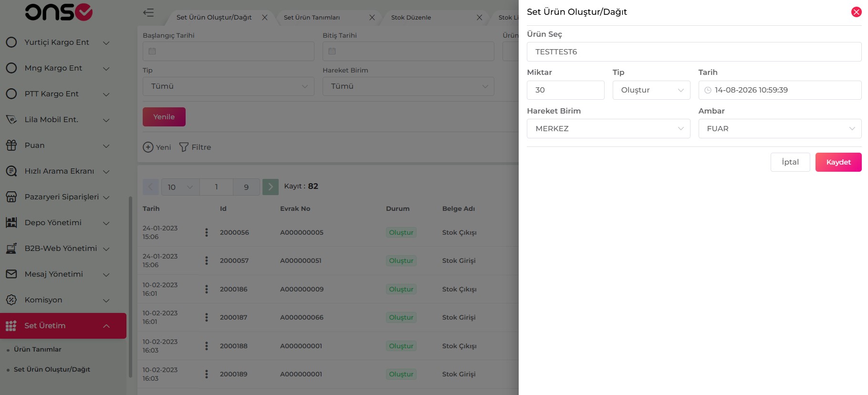Screen dimensions: 868x395
Task: Switch to the Set Ürün Oluştur/Dağıt tab
Action: [214, 17]
